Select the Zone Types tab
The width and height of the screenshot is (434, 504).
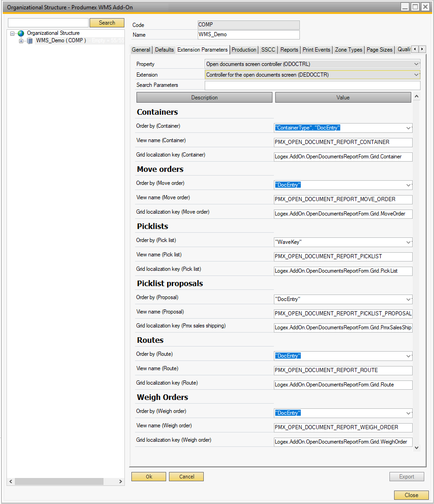[349, 49]
